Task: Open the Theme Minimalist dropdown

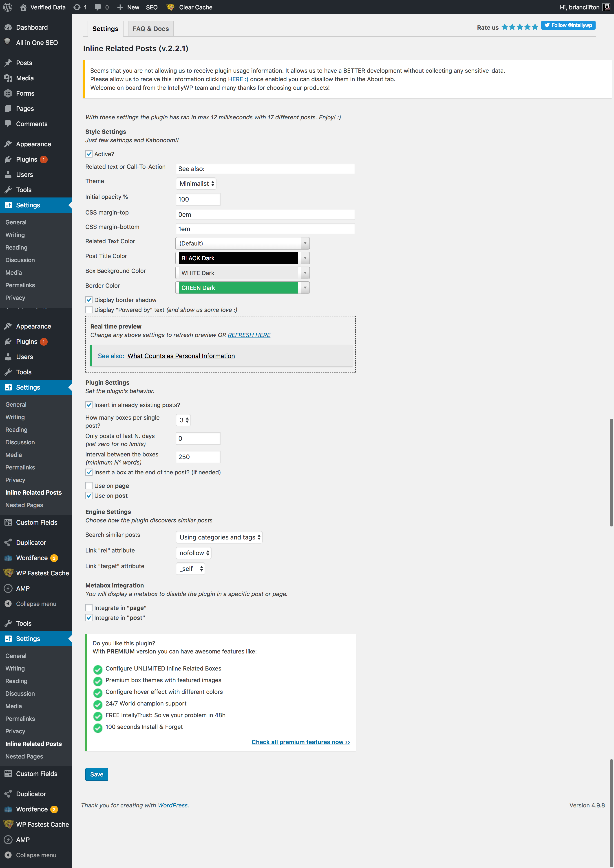Action: coord(196,184)
